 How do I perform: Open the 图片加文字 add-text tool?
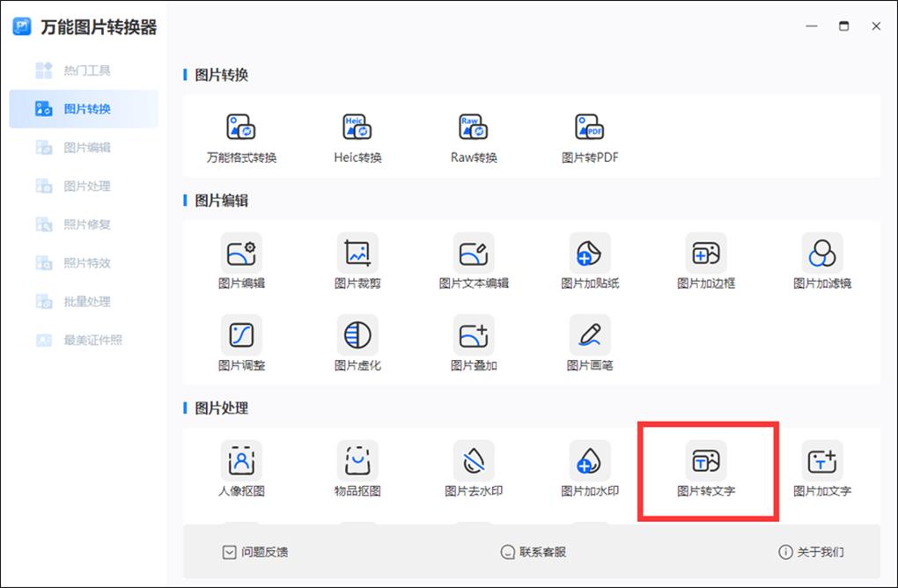point(821,468)
